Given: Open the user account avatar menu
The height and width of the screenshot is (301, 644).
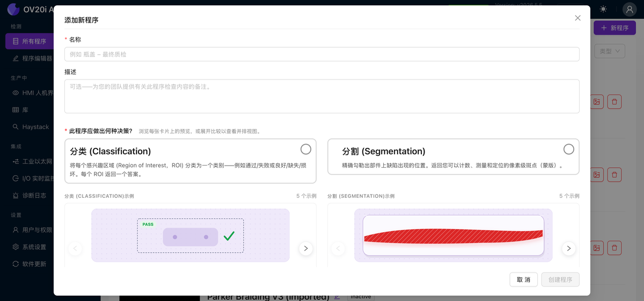Looking at the screenshot, I should [x=630, y=9].
